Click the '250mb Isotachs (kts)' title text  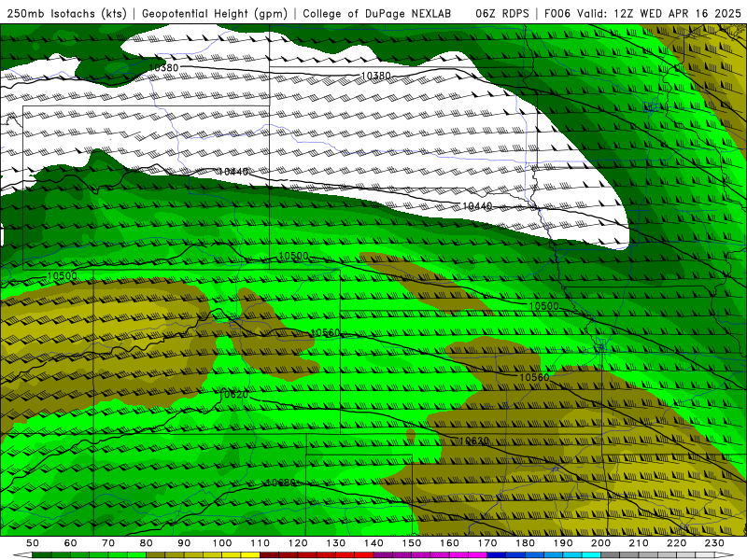point(66,14)
